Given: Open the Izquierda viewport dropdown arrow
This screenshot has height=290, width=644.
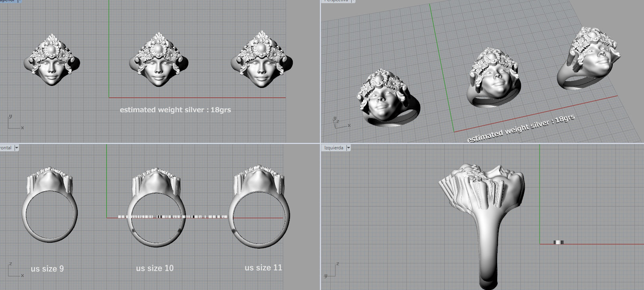Looking at the screenshot, I should 348,148.
